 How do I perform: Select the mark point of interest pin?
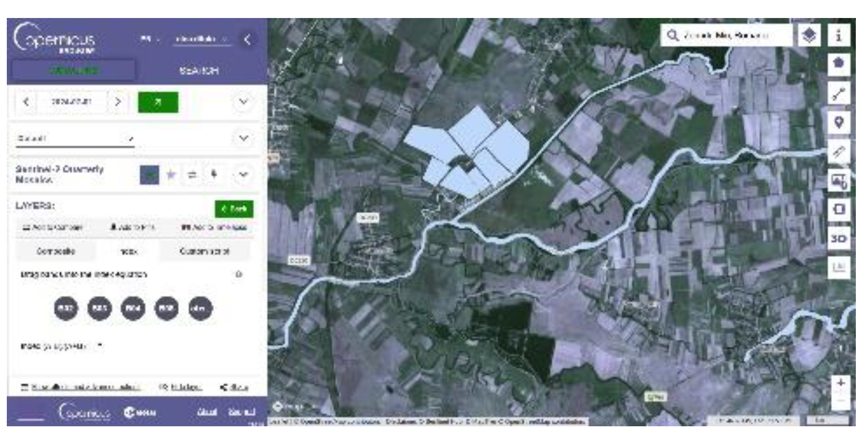[838, 122]
